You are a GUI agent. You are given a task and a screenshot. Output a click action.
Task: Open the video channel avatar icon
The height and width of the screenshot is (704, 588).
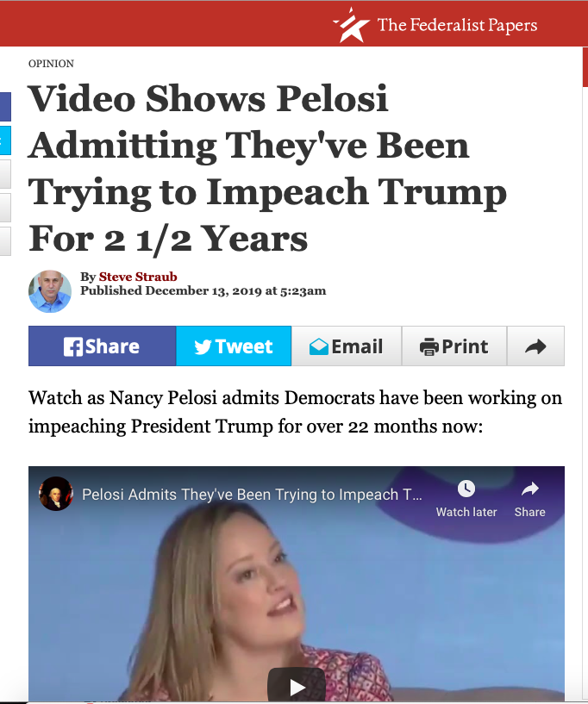[56, 494]
